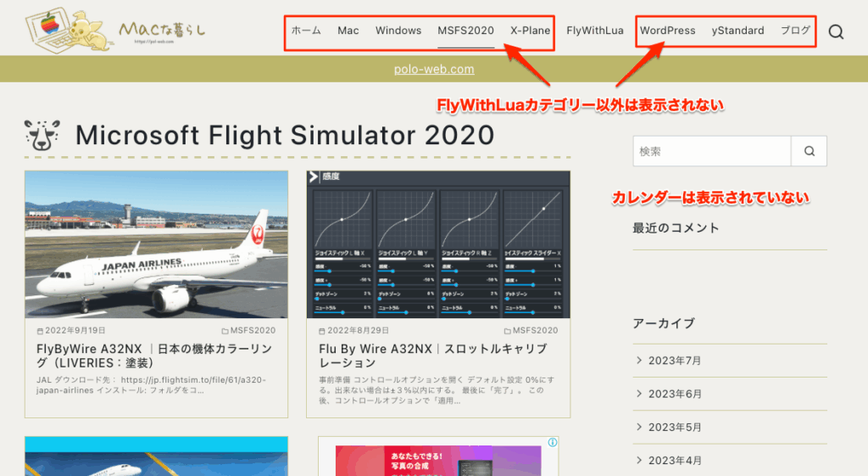Click into the 検索 search field

712,151
